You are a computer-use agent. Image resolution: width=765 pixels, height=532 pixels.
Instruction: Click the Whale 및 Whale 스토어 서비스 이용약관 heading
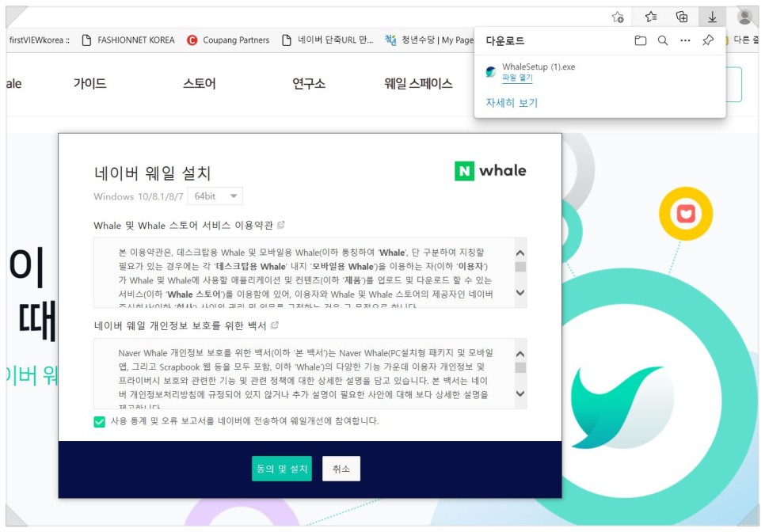pyautogui.click(x=183, y=226)
